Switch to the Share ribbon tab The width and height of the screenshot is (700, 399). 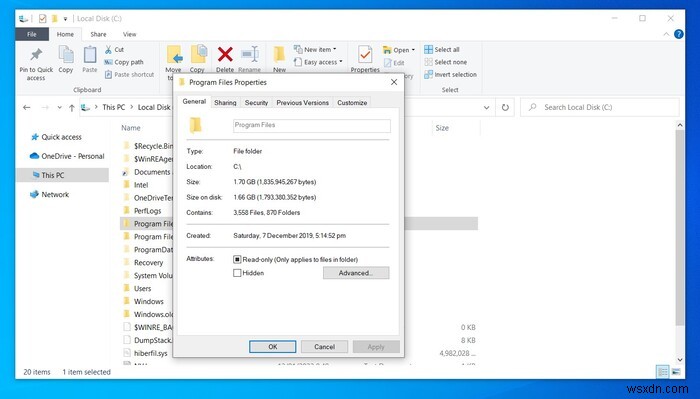pos(98,34)
